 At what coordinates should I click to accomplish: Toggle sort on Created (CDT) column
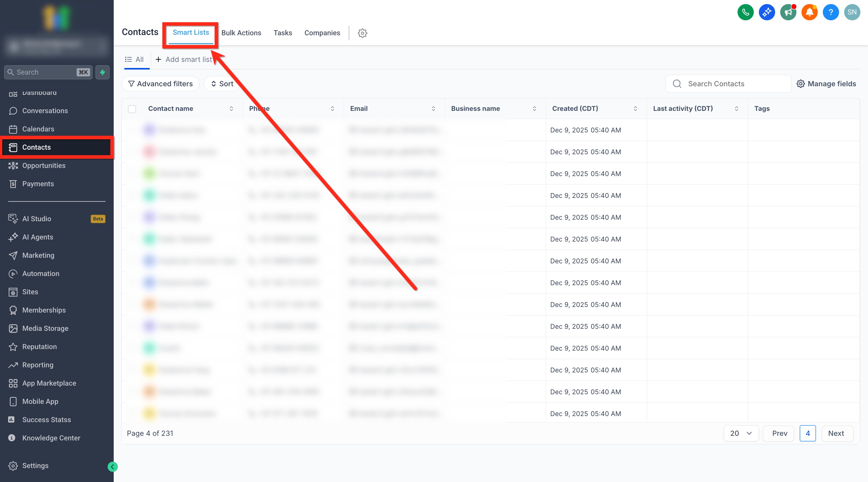click(x=635, y=109)
